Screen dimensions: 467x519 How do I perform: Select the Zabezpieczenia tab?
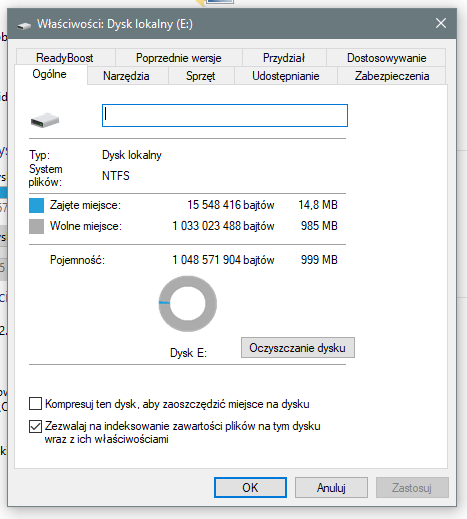(x=392, y=76)
